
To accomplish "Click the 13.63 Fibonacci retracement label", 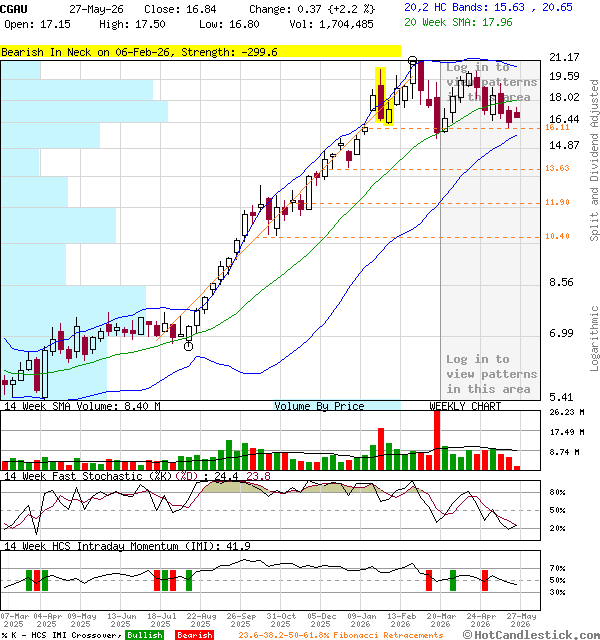I will point(557,168).
